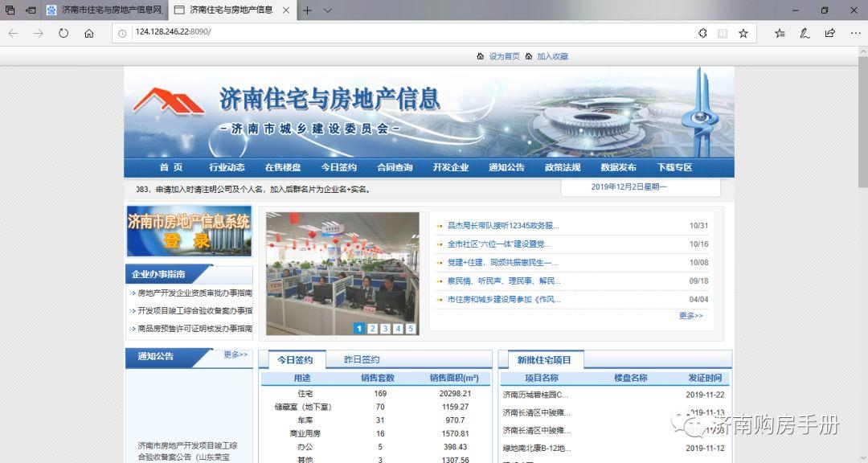Open a new tab with plus icon

pos(307,10)
